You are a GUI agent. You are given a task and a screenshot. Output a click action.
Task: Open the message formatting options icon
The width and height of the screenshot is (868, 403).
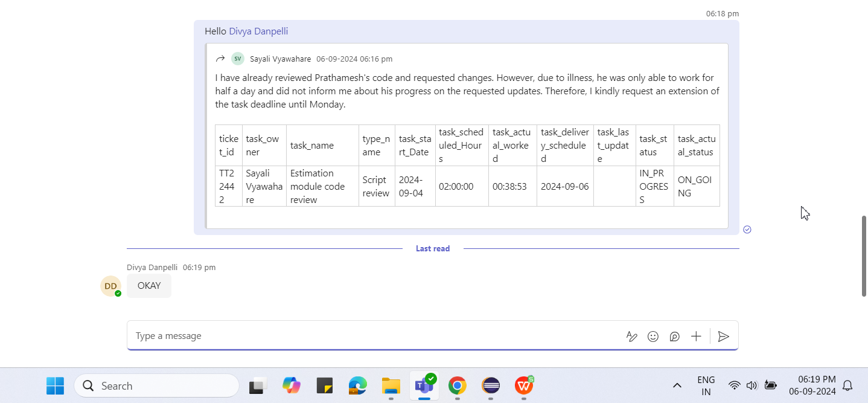coord(632,337)
